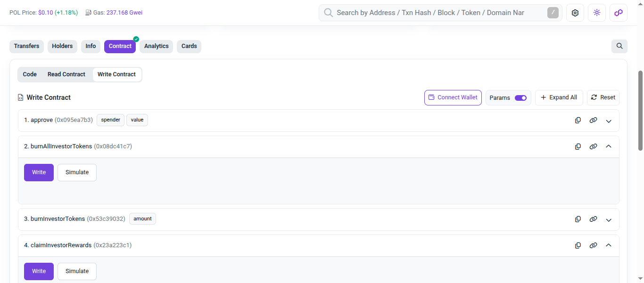
Task: Click the Connect Wallet button
Action: (x=453, y=97)
